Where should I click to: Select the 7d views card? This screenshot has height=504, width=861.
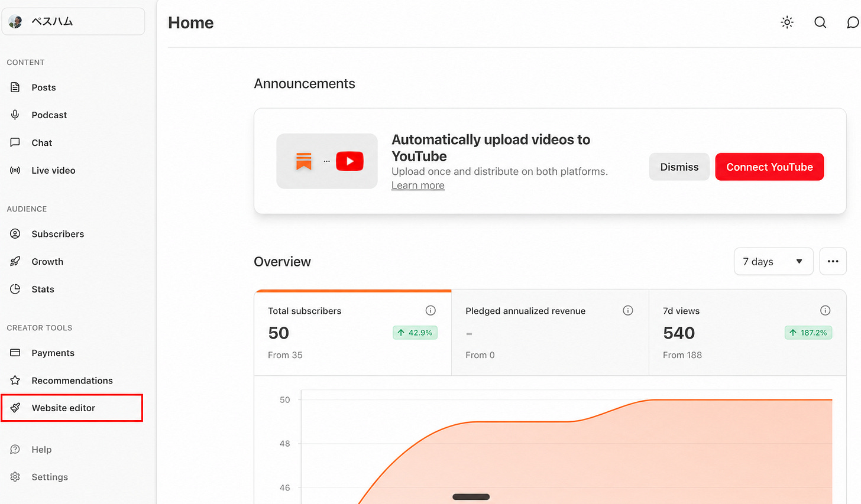[747, 333]
